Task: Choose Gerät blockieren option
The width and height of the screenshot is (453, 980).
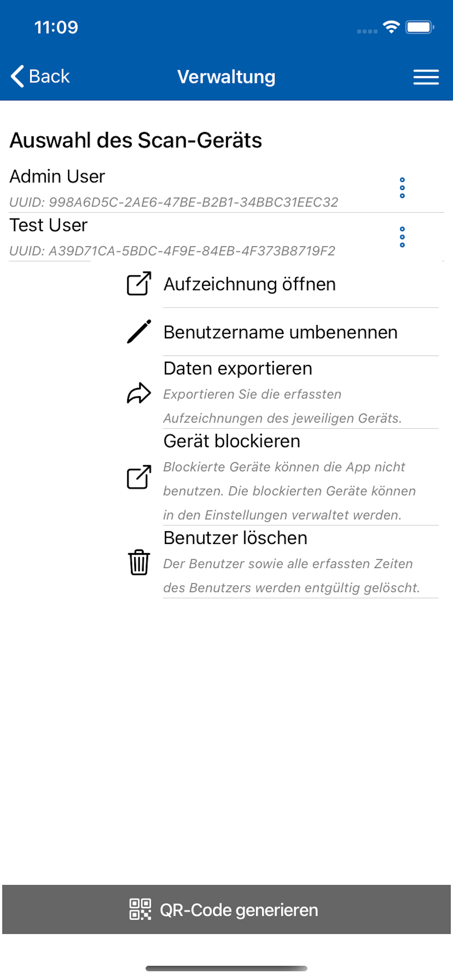Action: pyautogui.click(x=232, y=441)
